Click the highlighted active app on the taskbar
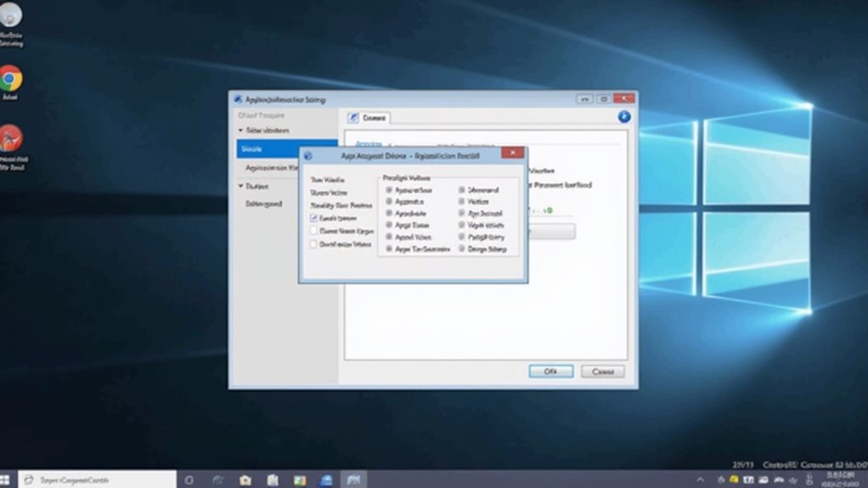The image size is (868, 488). 353,480
